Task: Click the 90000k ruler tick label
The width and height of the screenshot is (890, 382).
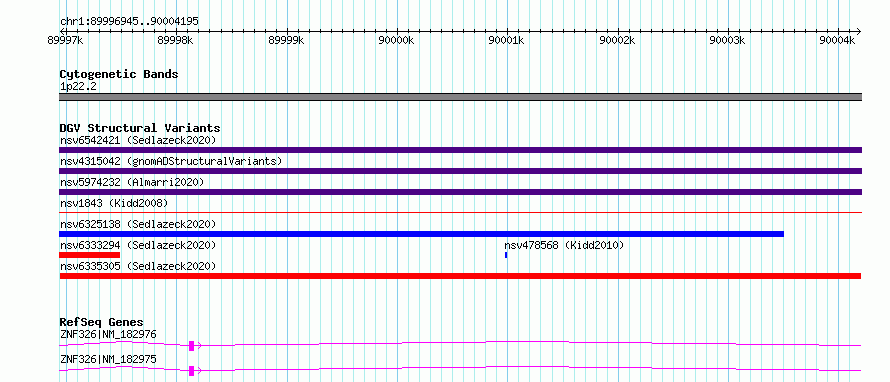Action: 397,40
